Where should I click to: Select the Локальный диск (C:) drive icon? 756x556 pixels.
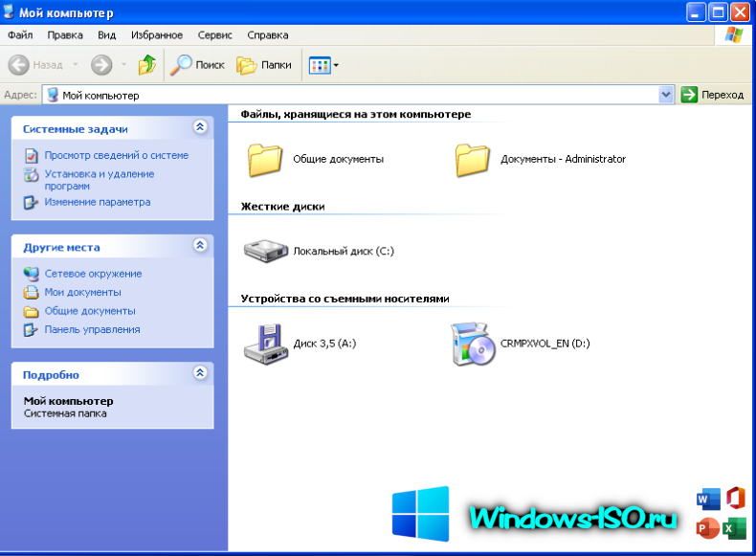(x=266, y=251)
